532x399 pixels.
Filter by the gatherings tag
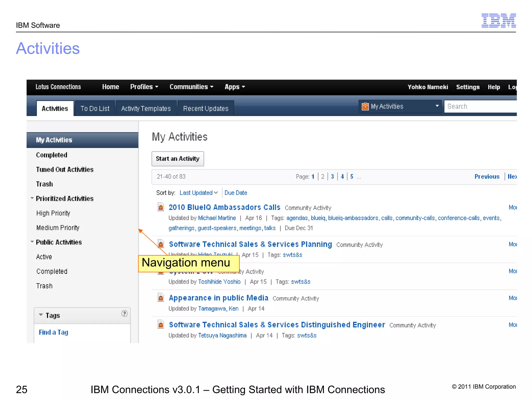click(182, 228)
